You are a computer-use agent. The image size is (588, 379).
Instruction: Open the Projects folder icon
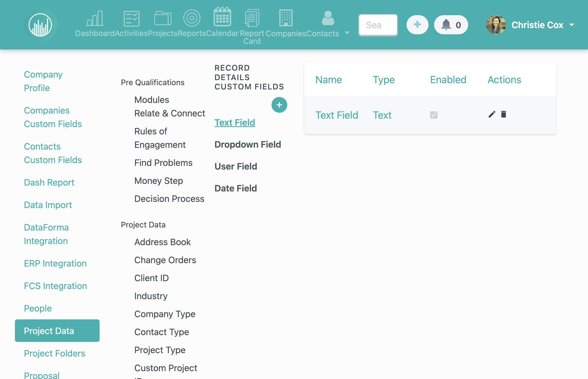(x=163, y=19)
